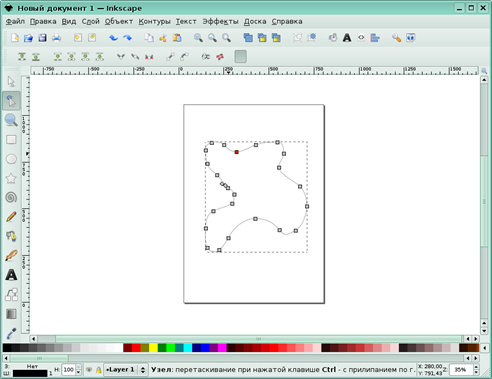The width and height of the screenshot is (492, 379).
Task: Click the Cut scissors icon
Action: [x=163, y=38]
